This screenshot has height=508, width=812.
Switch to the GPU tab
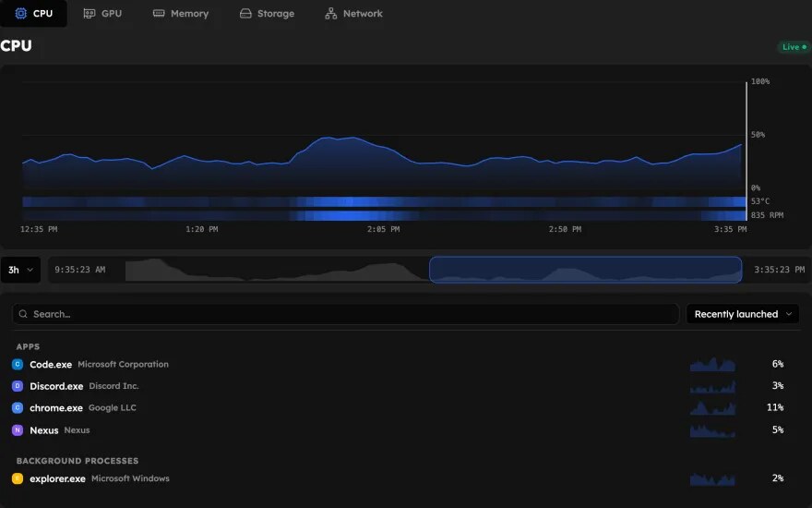click(102, 14)
